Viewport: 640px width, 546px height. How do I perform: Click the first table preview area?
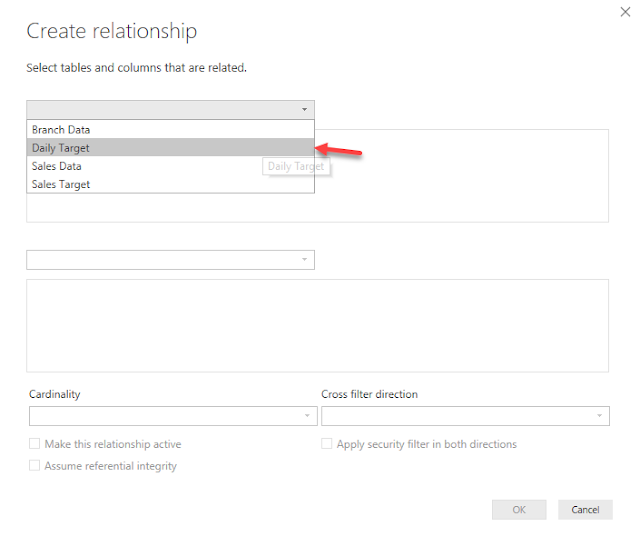(x=460, y=176)
